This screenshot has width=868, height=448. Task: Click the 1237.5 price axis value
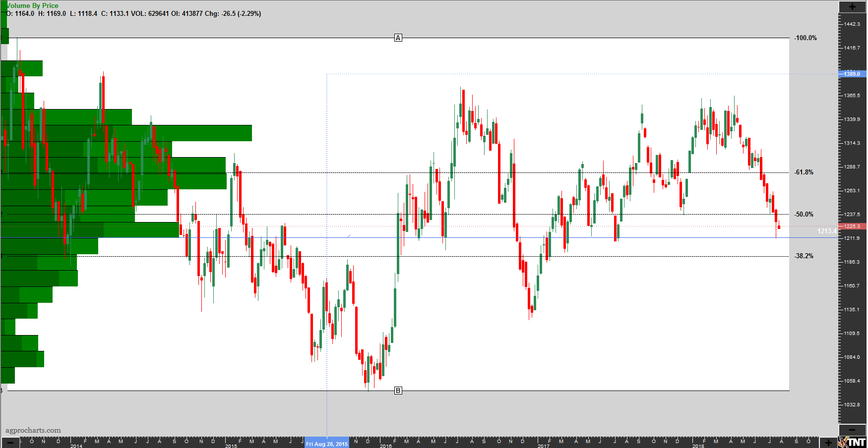tap(852, 215)
